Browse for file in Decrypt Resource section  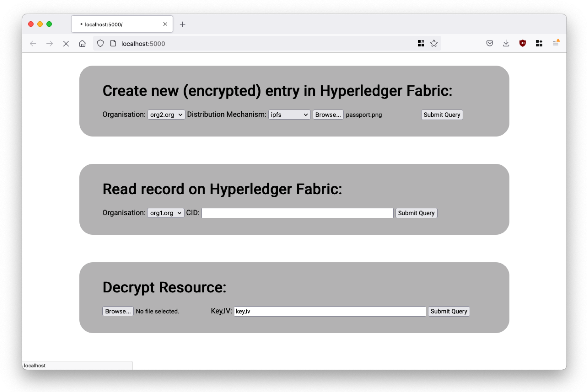(x=118, y=311)
